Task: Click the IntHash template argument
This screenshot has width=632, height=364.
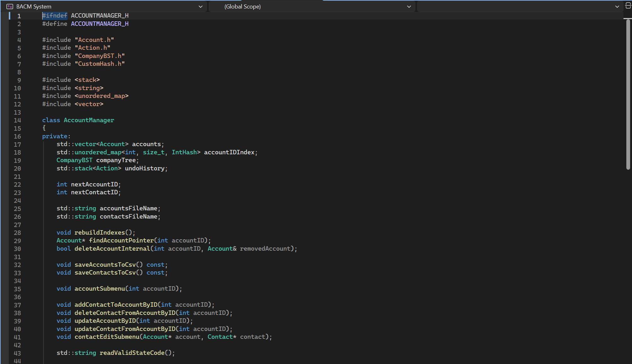Action: pos(184,152)
